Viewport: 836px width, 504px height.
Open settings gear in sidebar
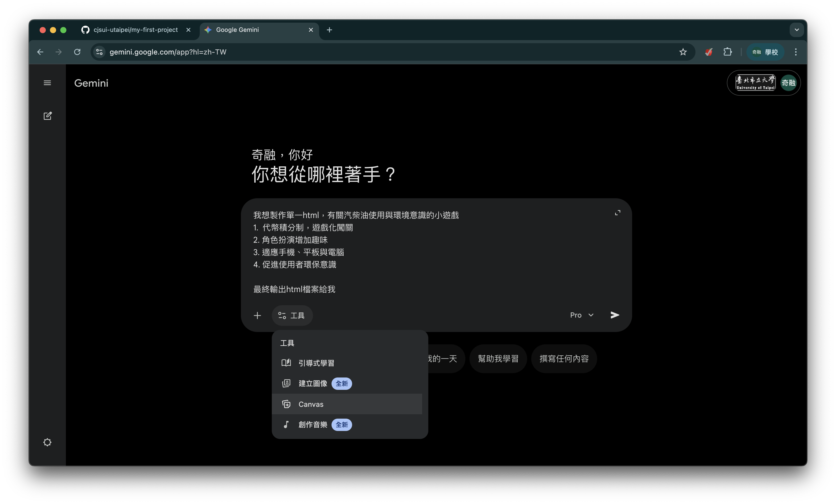(x=47, y=442)
